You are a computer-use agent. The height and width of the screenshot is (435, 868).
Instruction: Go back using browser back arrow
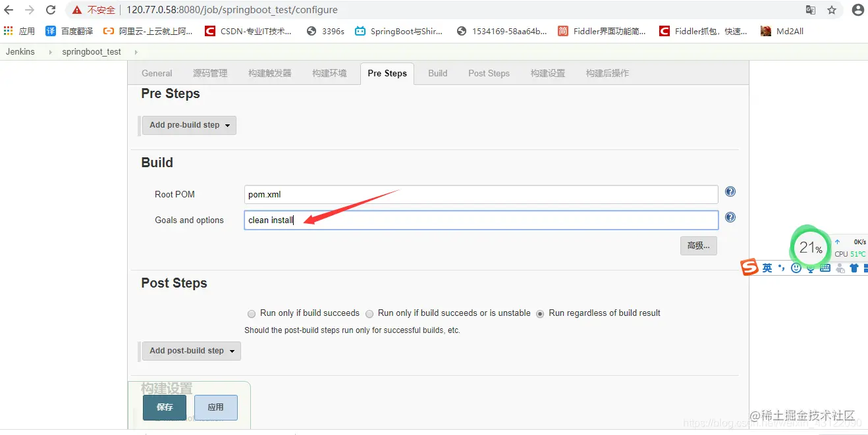(x=9, y=10)
